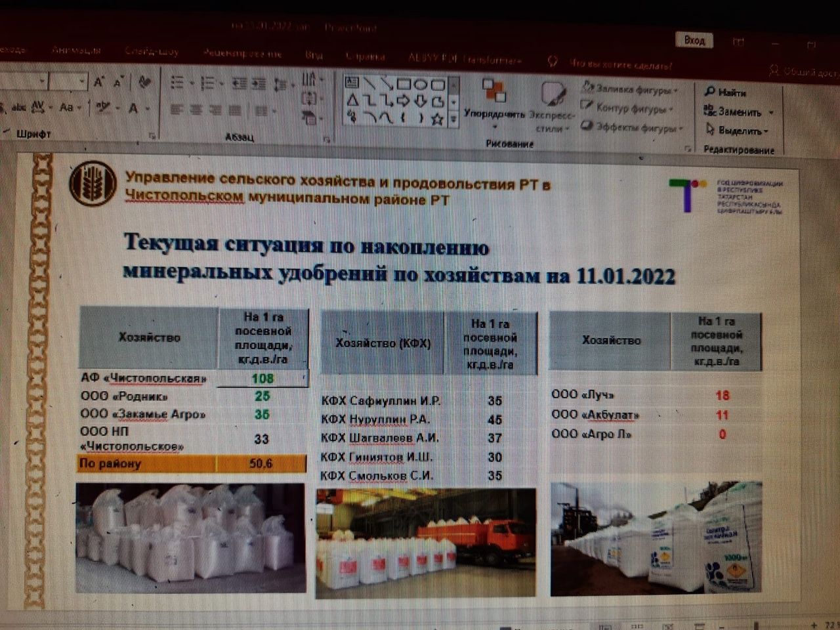Open Align Text vertical alignment icon
Screen dimensions: 840x630
pyautogui.click(x=310, y=99)
